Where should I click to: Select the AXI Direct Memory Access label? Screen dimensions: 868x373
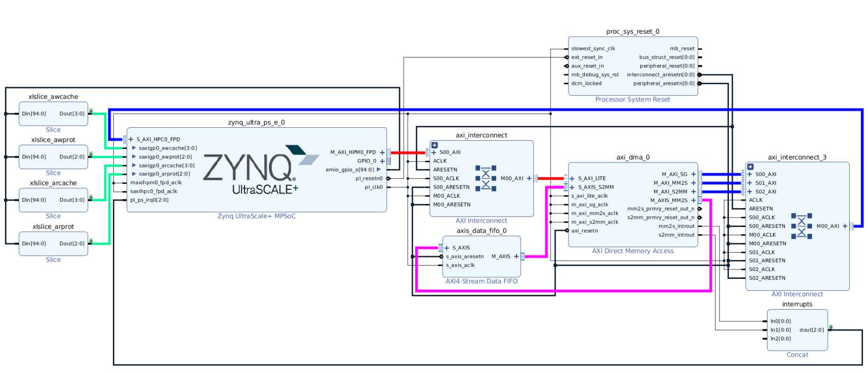(633, 251)
